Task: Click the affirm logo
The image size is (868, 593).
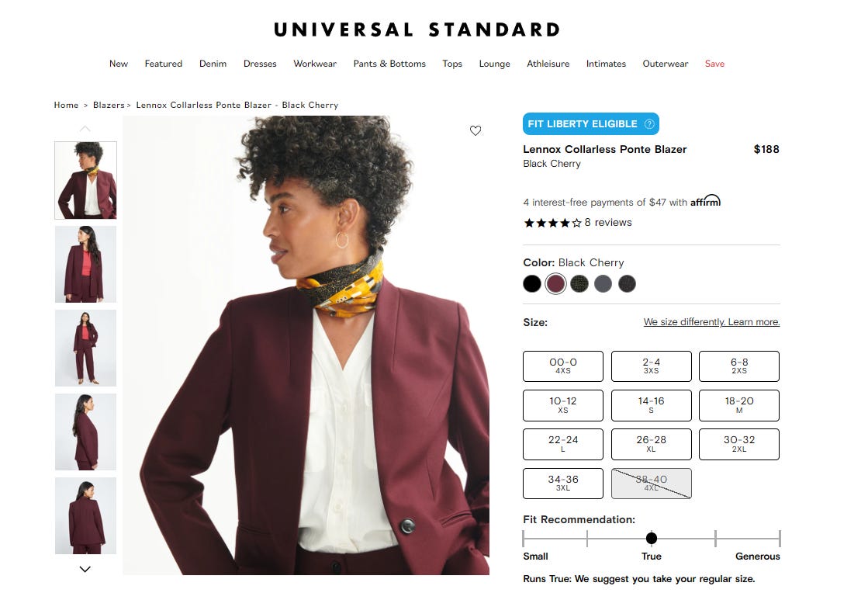Action: 705,201
